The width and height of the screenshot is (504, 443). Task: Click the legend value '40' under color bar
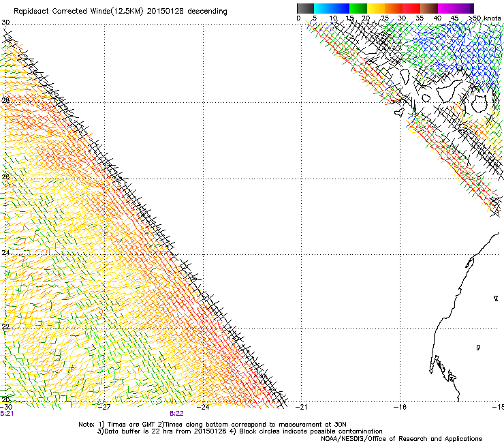pyautogui.click(x=437, y=18)
